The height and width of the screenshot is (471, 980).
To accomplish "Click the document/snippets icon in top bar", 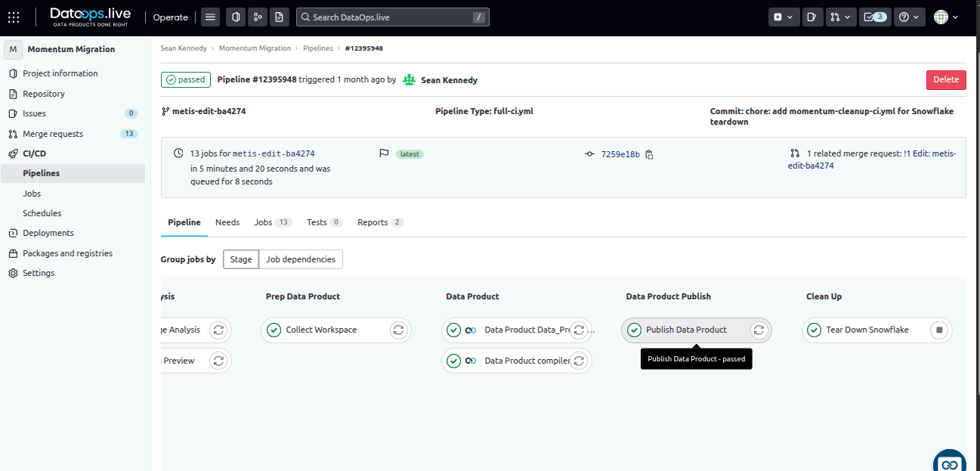I will pyautogui.click(x=280, y=17).
